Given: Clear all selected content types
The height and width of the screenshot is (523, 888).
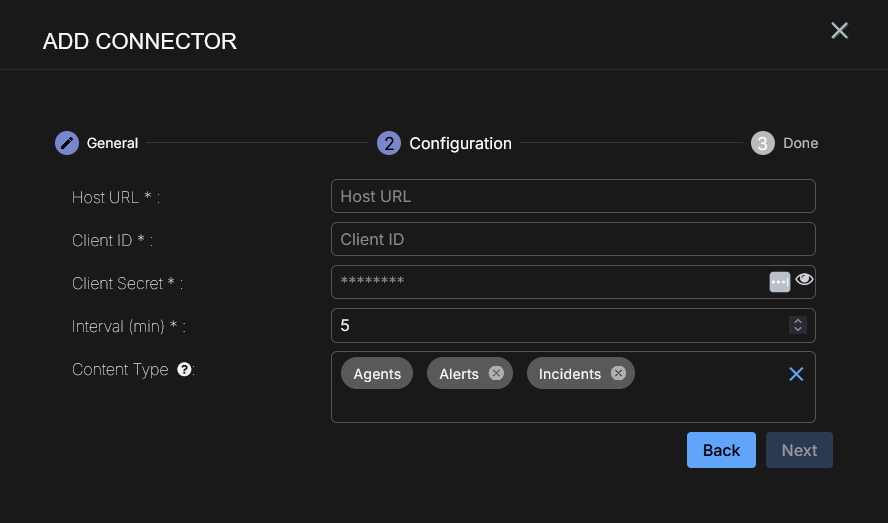Looking at the screenshot, I should [x=796, y=374].
